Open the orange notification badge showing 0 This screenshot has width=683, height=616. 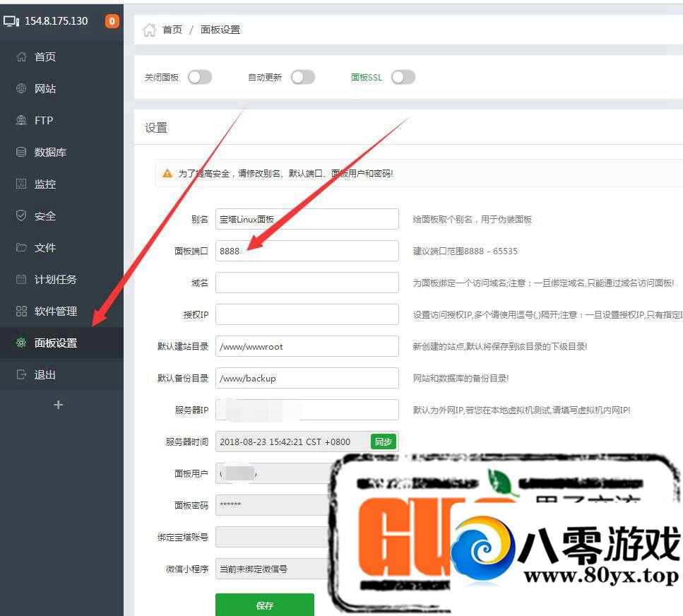112,21
